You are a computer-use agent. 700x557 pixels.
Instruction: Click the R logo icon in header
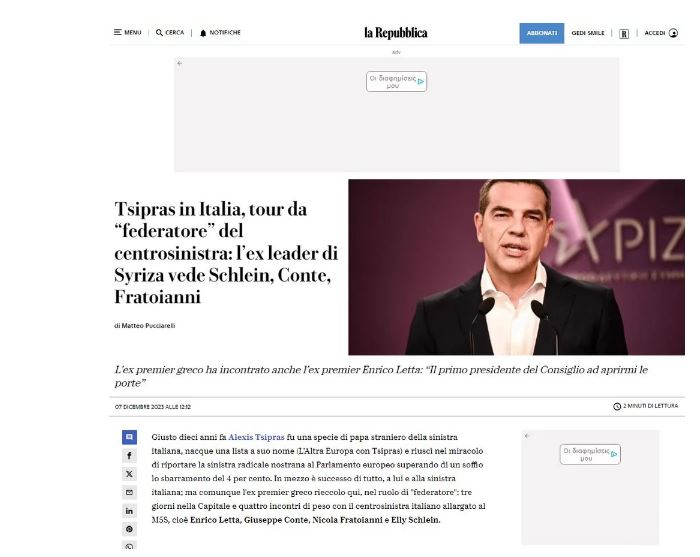(x=624, y=33)
